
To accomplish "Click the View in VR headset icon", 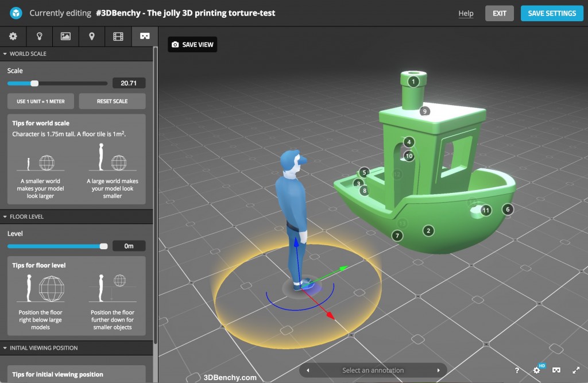I will coord(556,370).
